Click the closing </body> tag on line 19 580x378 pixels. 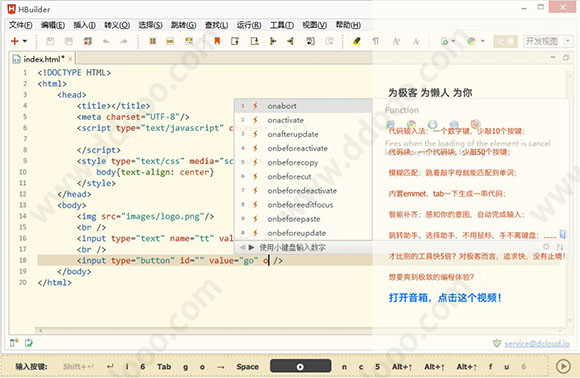pyautogui.click(x=74, y=271)
